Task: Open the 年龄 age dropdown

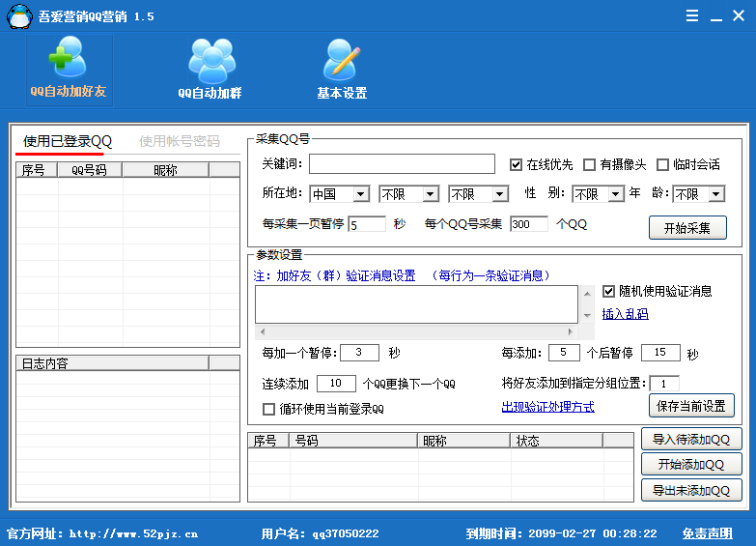Action: 714,194
